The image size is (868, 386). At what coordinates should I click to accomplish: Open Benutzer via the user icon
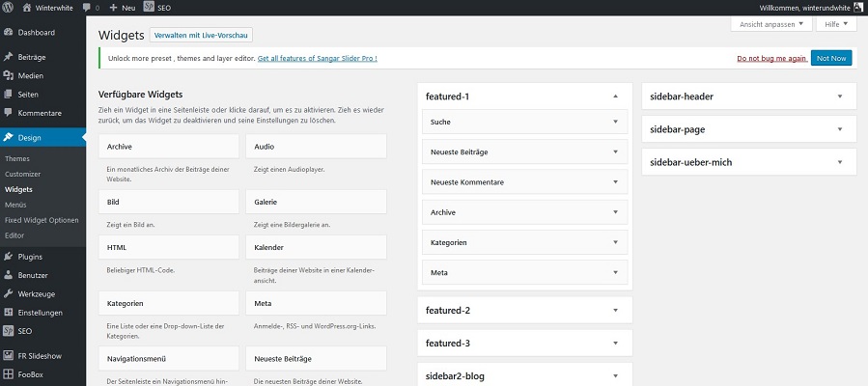click(x=9, y=275)
